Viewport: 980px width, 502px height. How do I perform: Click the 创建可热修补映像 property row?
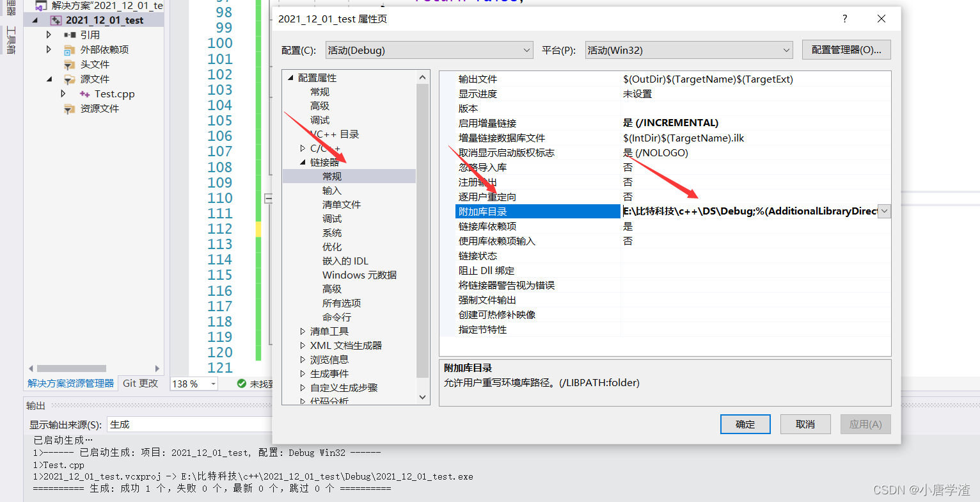[x=673, y=314]
